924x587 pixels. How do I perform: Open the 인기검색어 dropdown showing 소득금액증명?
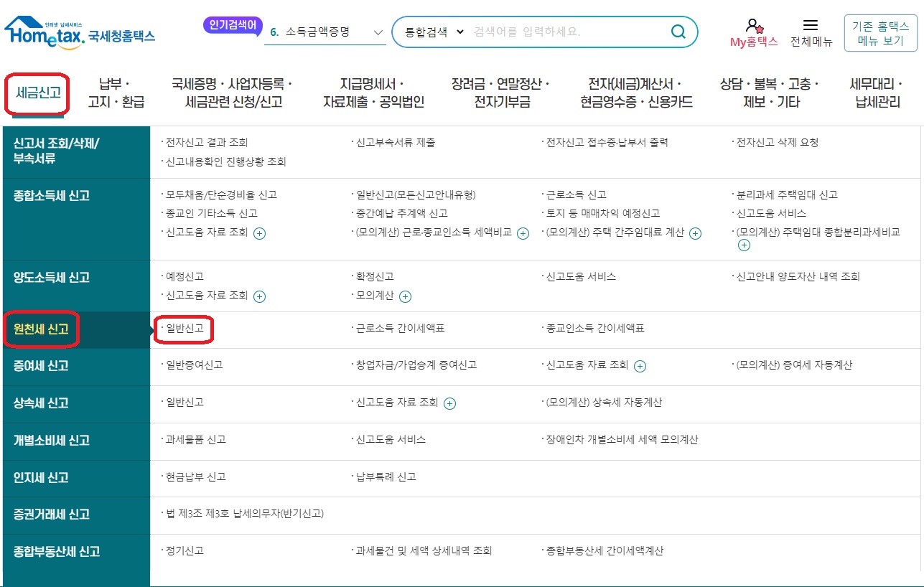325,32
